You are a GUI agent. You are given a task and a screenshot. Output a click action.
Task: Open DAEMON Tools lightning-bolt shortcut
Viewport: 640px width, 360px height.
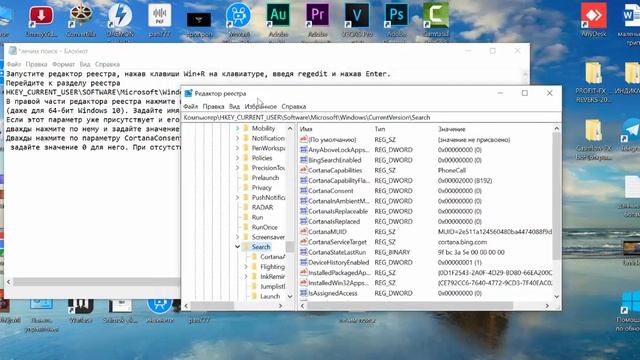click(120, 16)
